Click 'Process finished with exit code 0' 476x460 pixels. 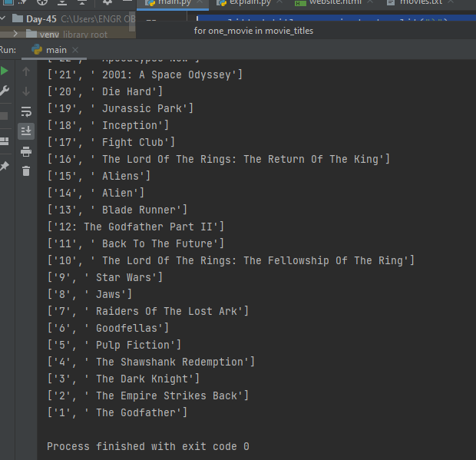[148, 446]
